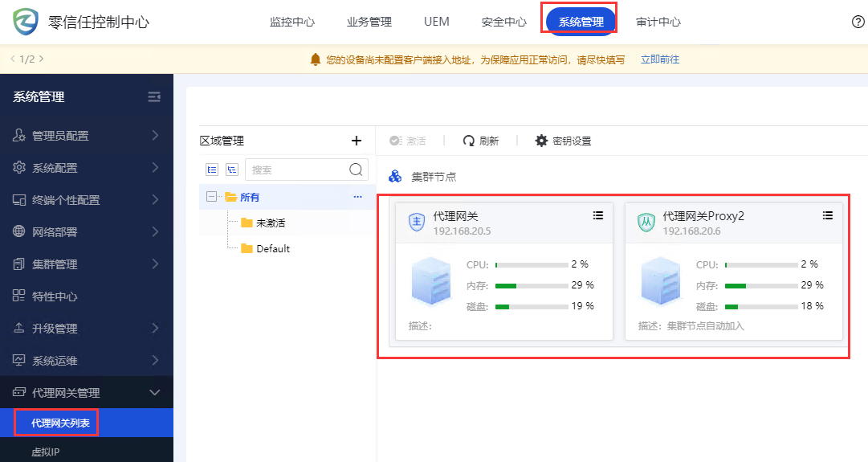The image size is (868, 462).
Task: Go to next notification with right arrow
Action: 42,59
